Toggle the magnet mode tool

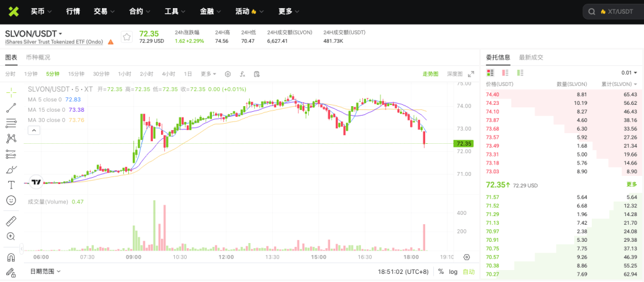point(11,258)
